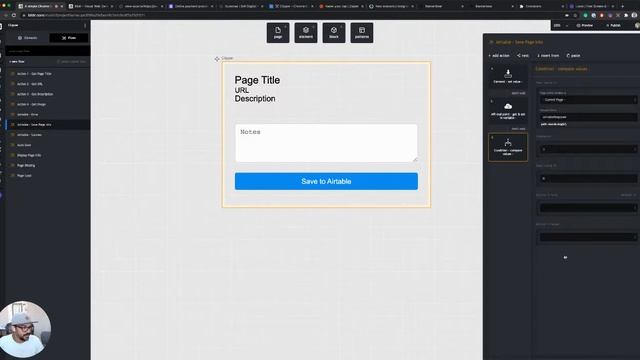Open the zoom percentage dropdown at top right
The width and height of the screenshot is (640, 360).
[561, 25]
